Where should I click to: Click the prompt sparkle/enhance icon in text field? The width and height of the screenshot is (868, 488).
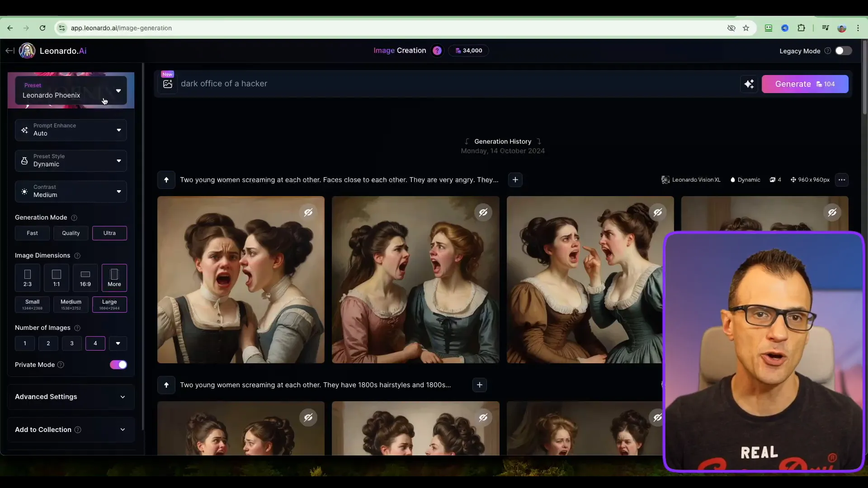[x=750, y=84]
